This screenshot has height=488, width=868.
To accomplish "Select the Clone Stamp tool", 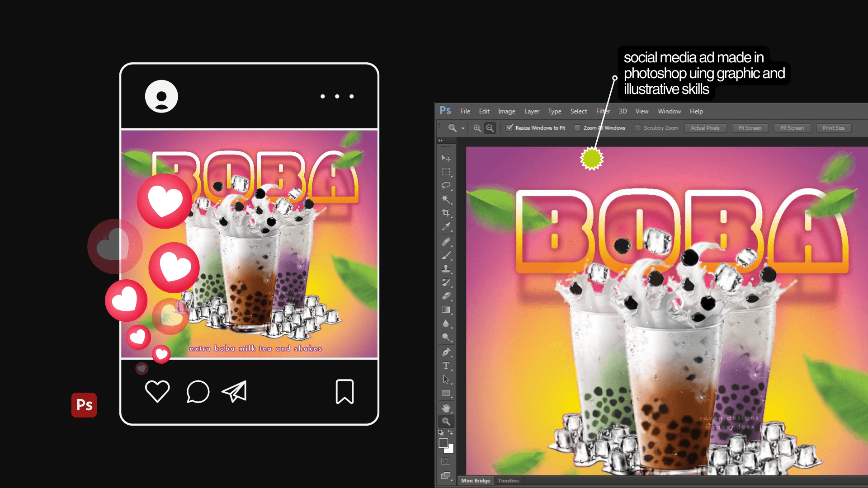I will [446, 269].
